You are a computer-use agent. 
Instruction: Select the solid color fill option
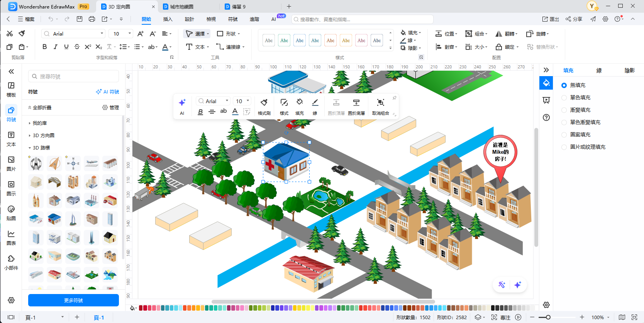point(564,98)
